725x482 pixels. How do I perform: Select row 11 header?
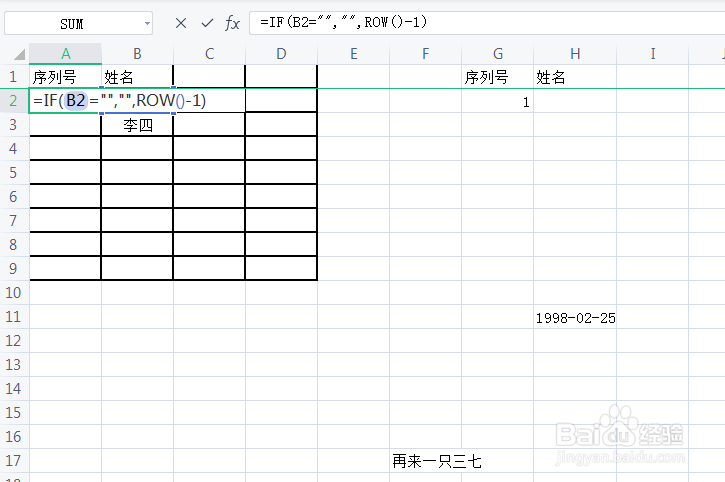(13, 316)
